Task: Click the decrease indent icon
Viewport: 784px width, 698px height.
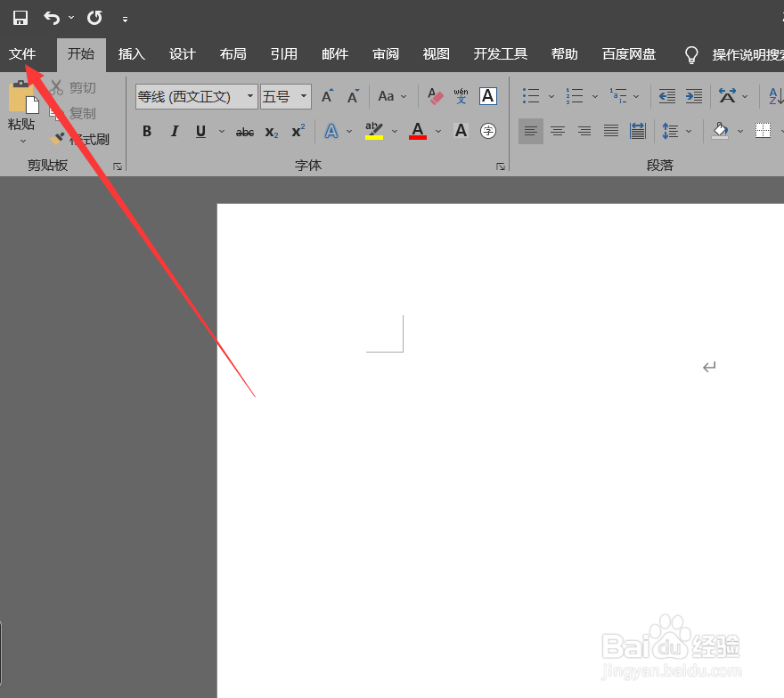Action: pos(667,96)
